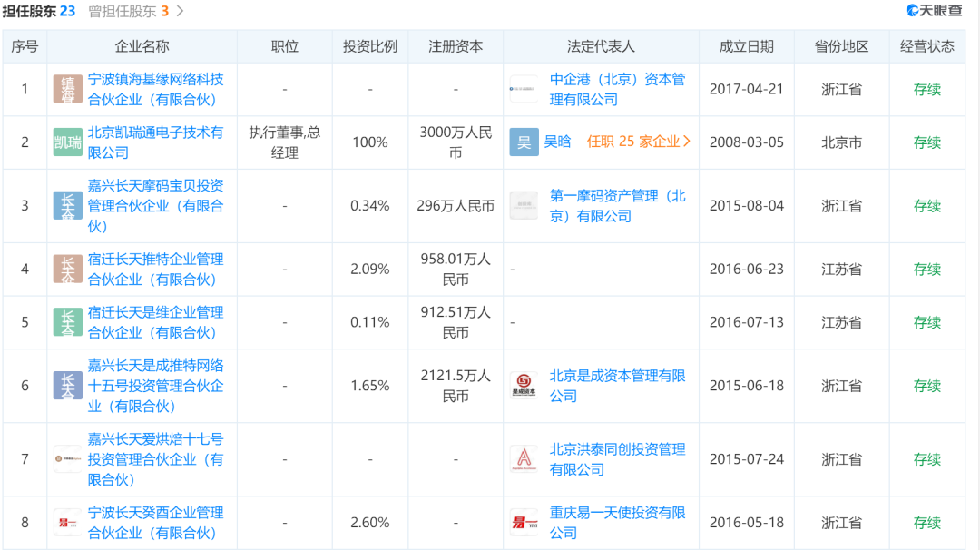
Task: Open 宁波长天癸酉企业管理合伙企业 link
Action: [156, 523]
